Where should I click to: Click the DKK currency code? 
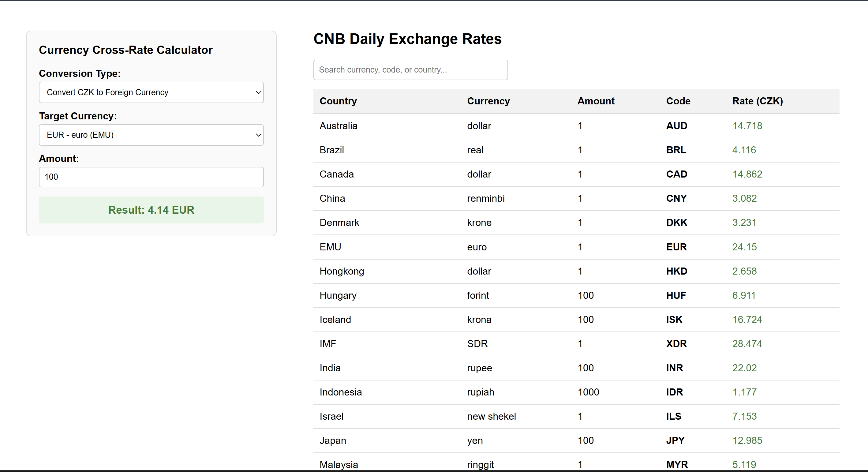[677, 223]
